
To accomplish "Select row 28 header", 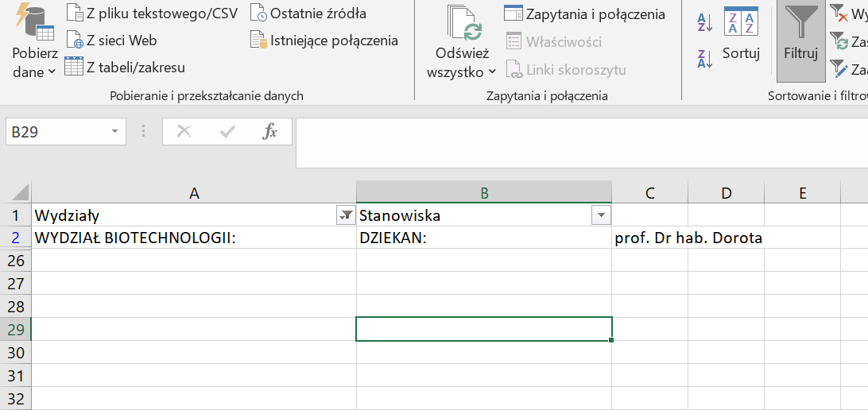I will (16, 307).
